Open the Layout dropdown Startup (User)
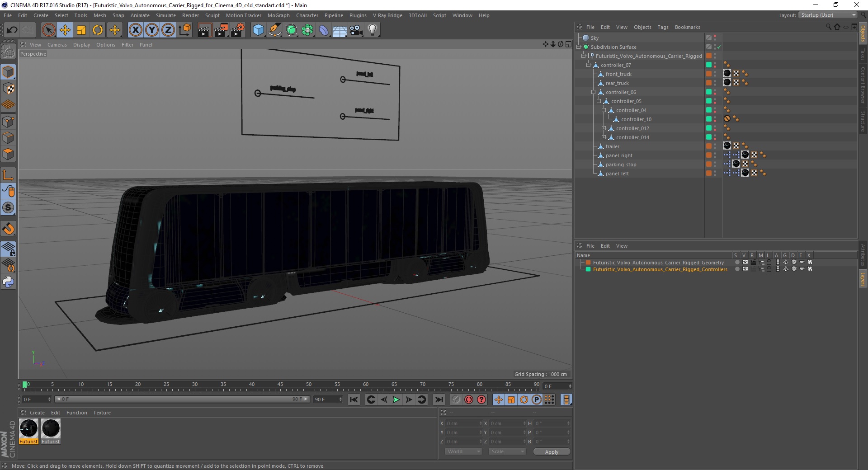The width and height of the screenshot is (868, 470). click(x=828, y=15)
